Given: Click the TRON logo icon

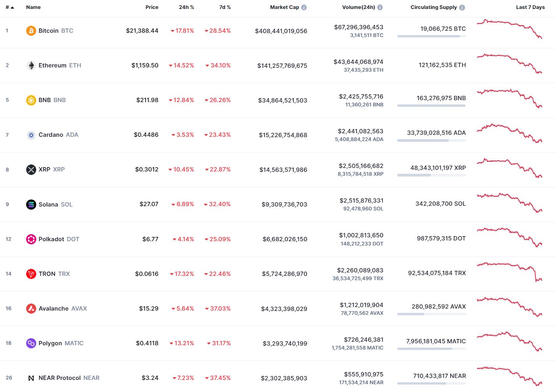Looking at the screenshot, I should click(x=31, y=274).
